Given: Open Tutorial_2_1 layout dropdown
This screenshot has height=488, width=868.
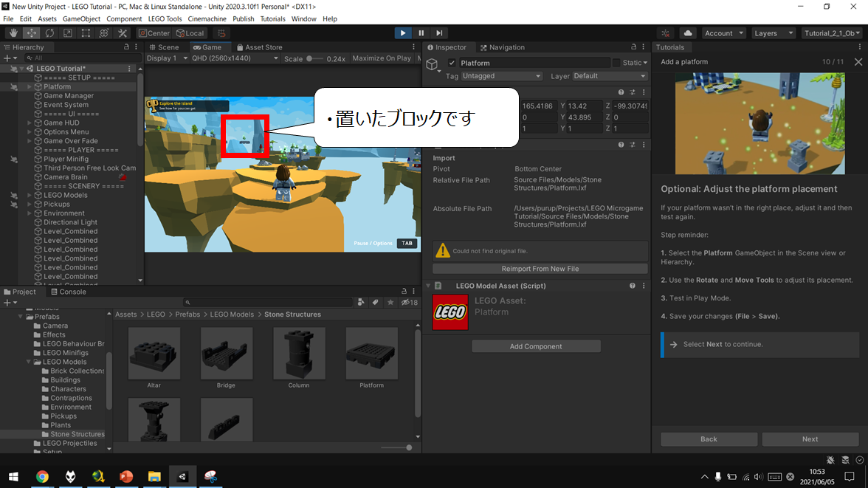Looking at the screenshot, I should click(x=832, y=33).
